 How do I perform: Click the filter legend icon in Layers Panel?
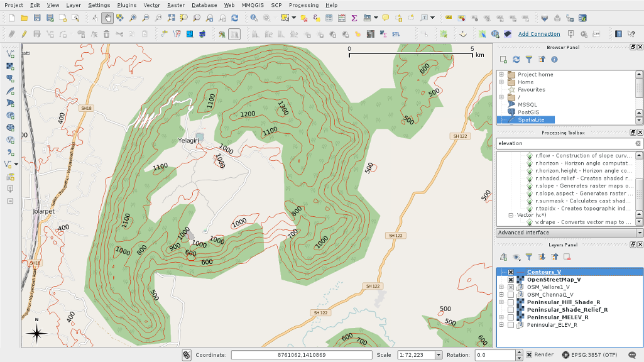tap(529, 256)
